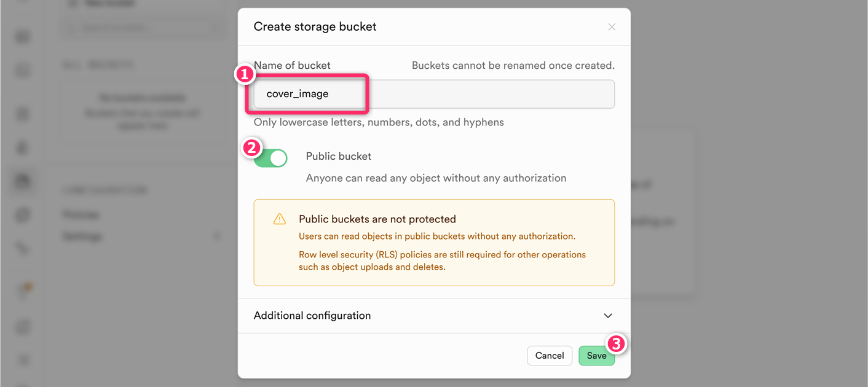
Task: Close the Create storage bucket dialog
Action: [611, 27]
